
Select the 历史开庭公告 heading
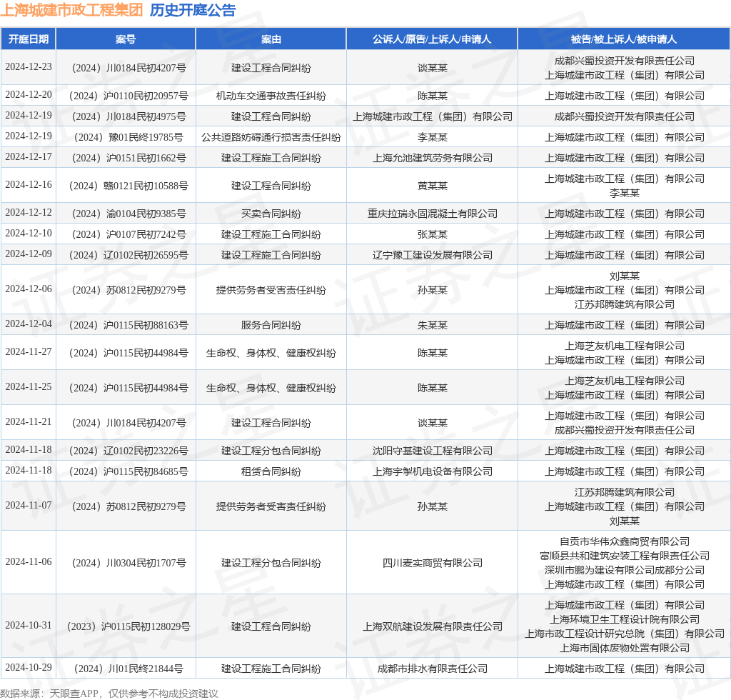(x=193, y=11)
